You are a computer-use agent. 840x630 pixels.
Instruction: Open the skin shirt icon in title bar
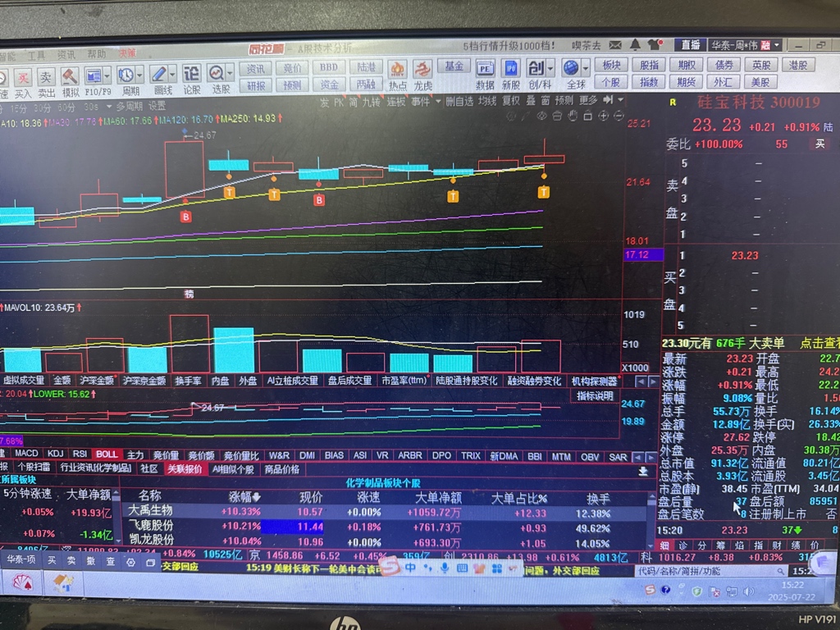pos(654,44)
